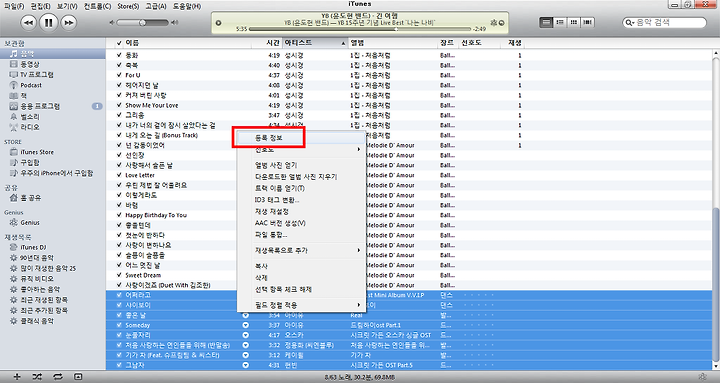Open the 파일(F) menu
Image resolution: width=720 pixels, height=383 pixels.
coord(14,6)
